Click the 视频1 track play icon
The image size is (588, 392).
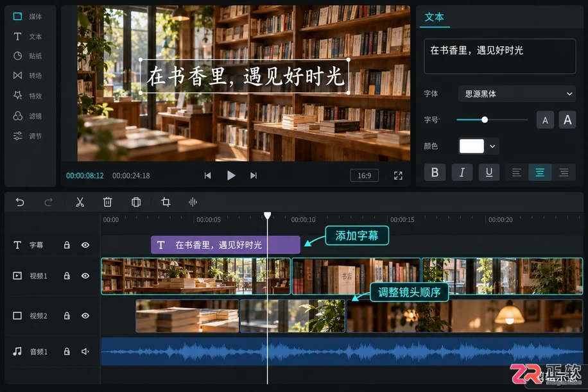point(17,276)
